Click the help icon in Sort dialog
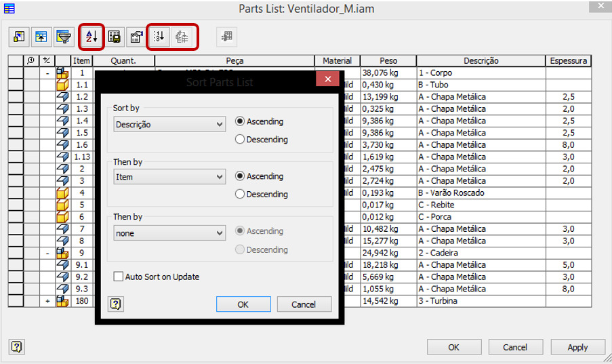Image resolution: width=612 pixels, height=364 pixels. pyautogui.click(x=115, y=304)
